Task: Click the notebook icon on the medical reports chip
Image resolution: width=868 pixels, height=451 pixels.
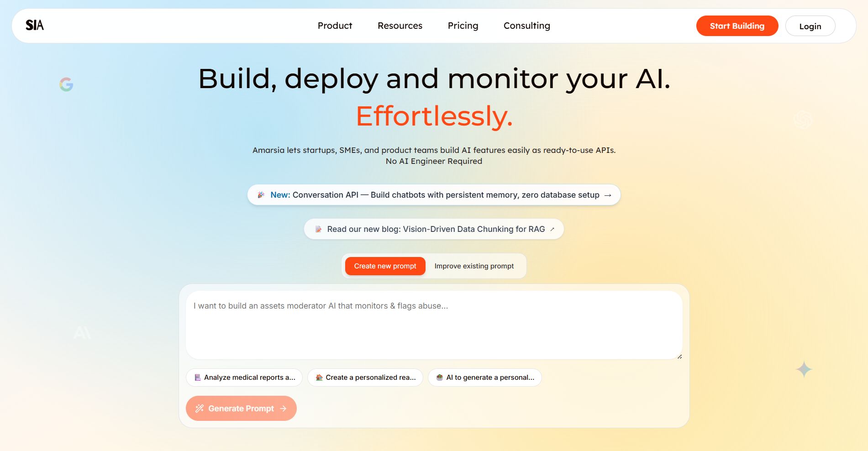Action: click(x=198, y=378)
